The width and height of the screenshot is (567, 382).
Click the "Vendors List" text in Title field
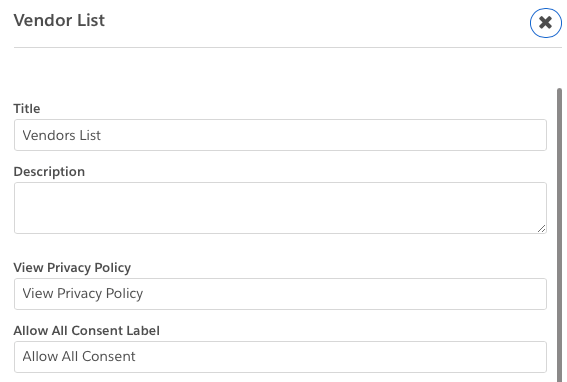pyautogui.click(x=61, y=135)
